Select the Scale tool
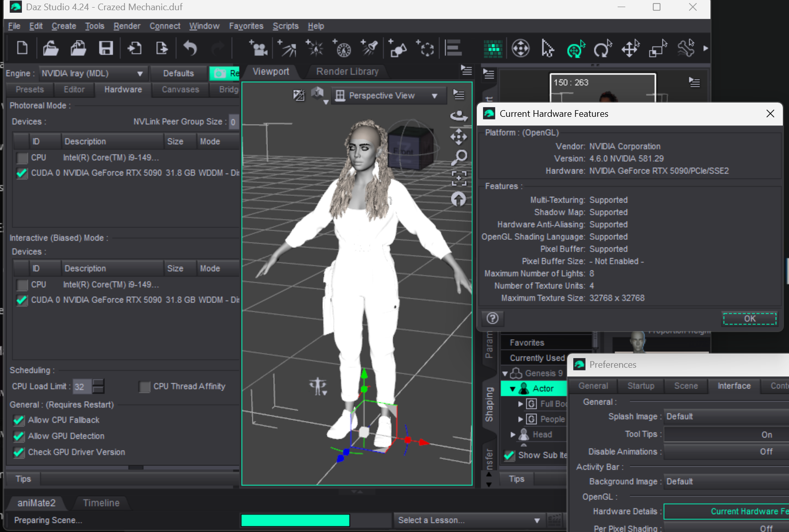 [658, 49]
